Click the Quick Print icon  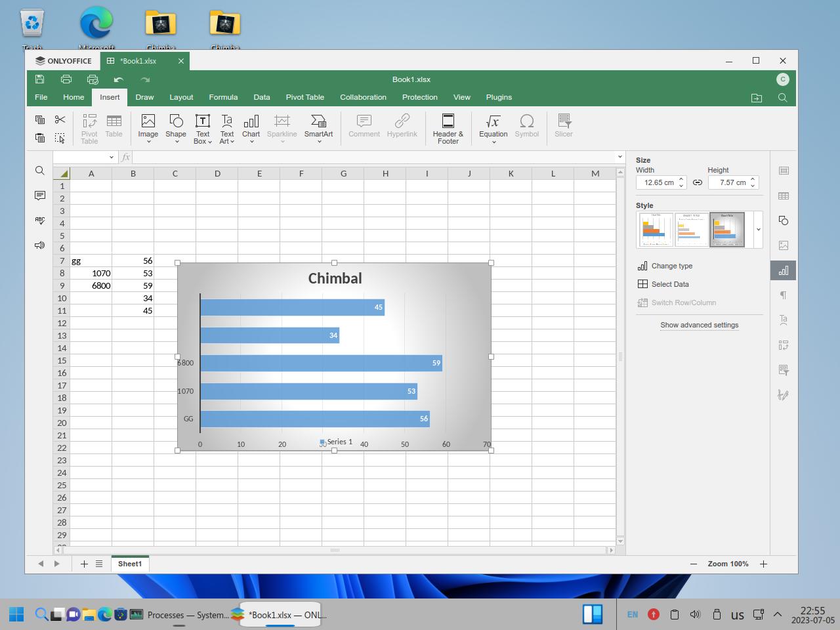point(93,79)
